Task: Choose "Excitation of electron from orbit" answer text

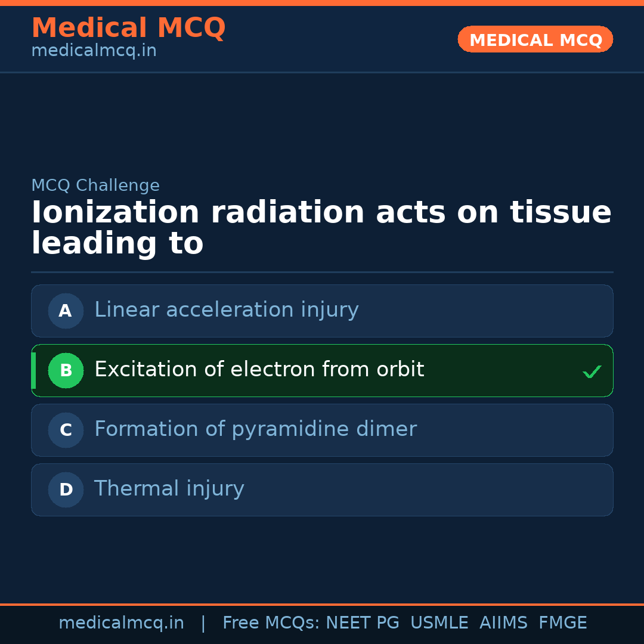Action: coord(259,370)
